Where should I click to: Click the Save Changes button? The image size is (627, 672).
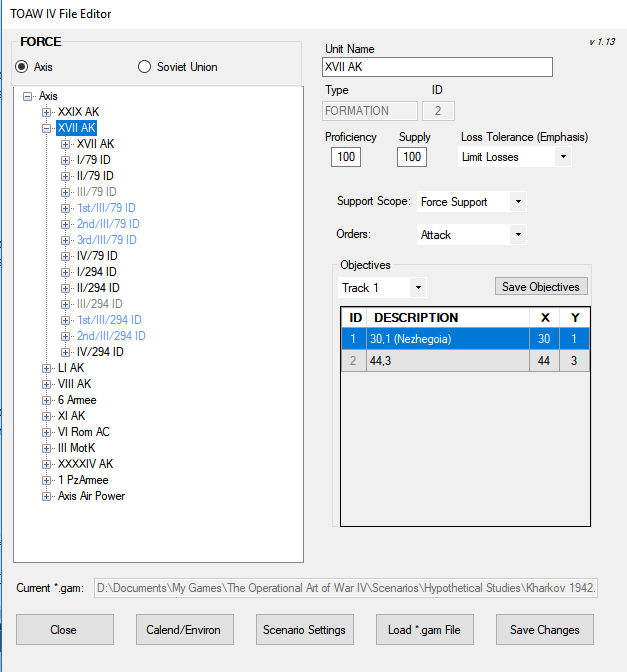(545, 630)
